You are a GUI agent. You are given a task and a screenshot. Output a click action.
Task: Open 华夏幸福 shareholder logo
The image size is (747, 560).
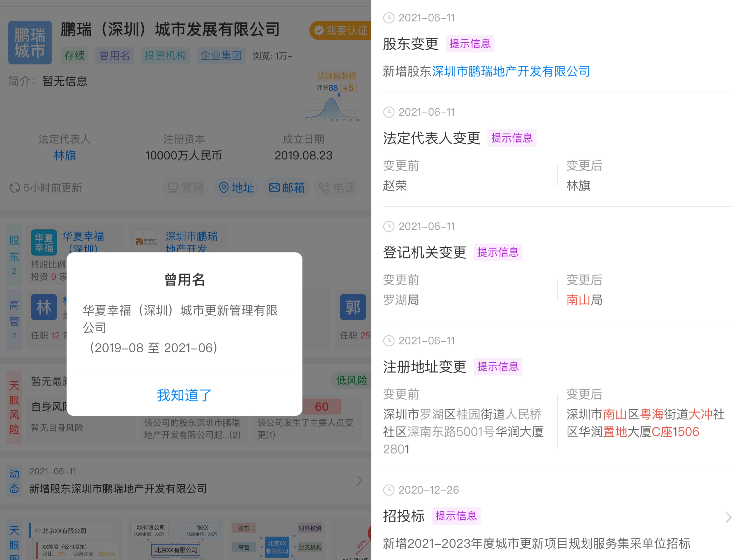44,242
